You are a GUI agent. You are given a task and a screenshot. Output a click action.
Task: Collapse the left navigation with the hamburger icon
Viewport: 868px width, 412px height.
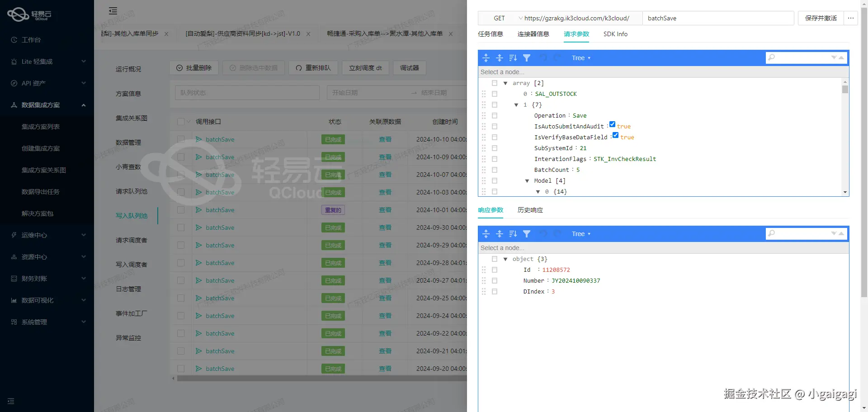coord(113,11)
